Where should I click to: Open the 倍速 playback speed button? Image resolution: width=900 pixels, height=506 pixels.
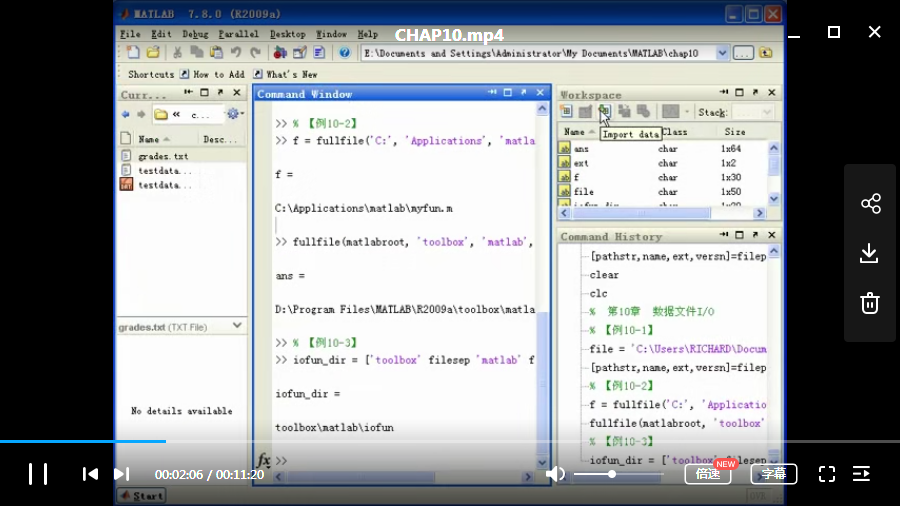tap(708, 474)
